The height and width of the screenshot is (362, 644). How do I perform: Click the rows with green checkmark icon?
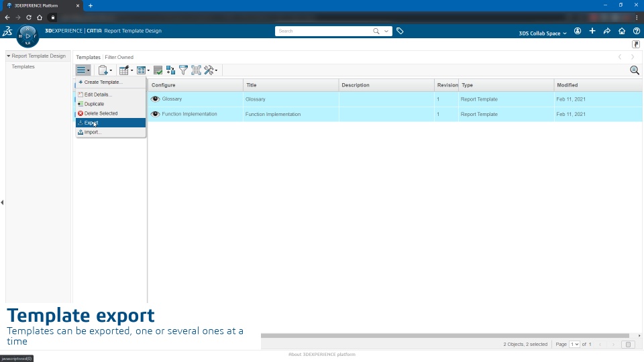tap(158, 70)
